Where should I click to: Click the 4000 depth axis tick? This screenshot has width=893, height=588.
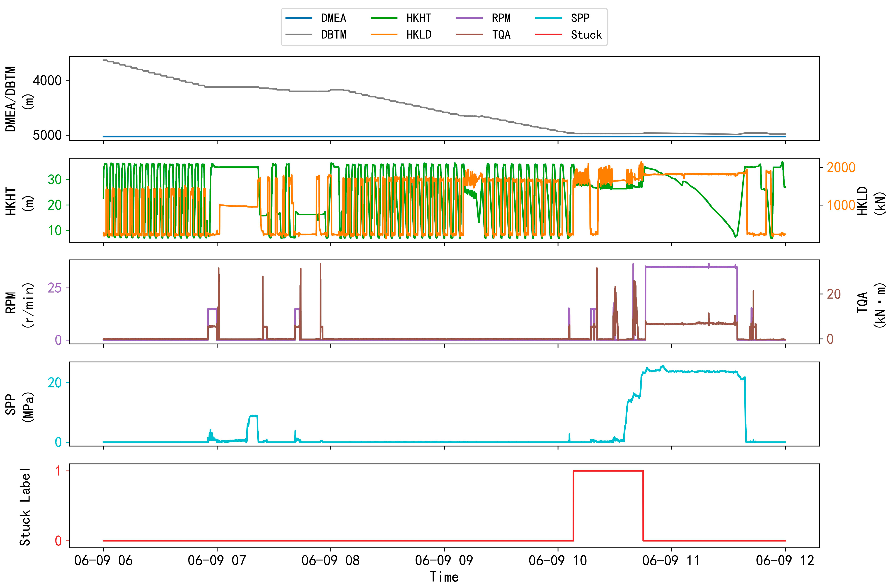click(x=47, y=80)
